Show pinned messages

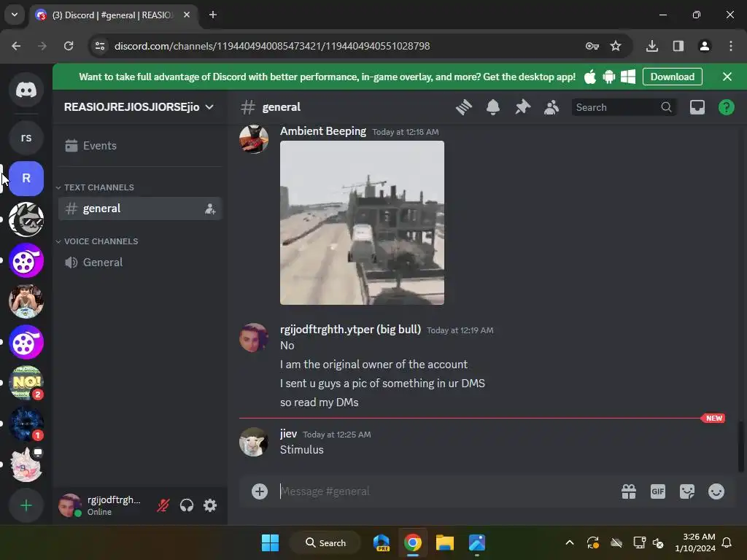tap(522, 107)
